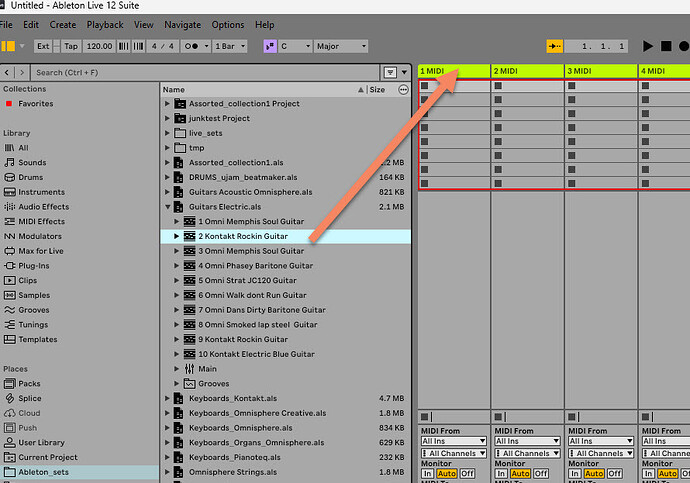This screenshot has height=483, width=690.
Task: Click the browser back arrow
Action: coord(7,73)
